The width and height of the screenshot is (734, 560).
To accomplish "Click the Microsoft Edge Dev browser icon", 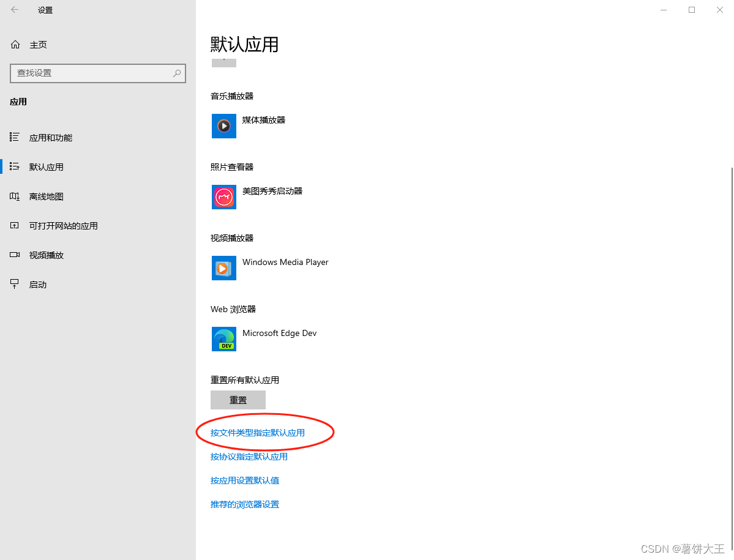I will pyautogui.click(x=223, y=339).
